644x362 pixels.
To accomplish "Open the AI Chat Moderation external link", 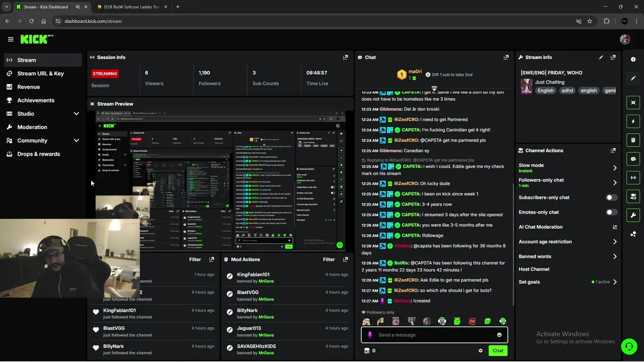I will [615, 227].
